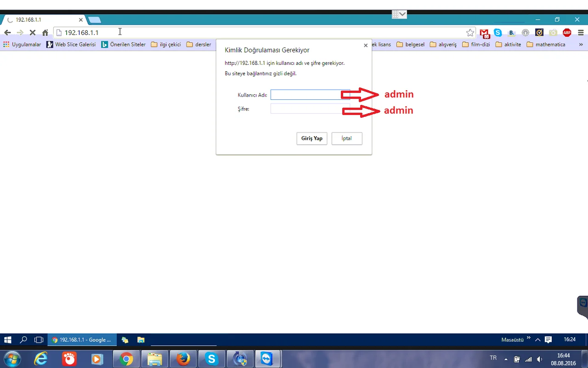The width and height of the screenshot is (588, 368).
Task: Focus the Kullanıcı Adı input field
Action: [x=305, y=95]
